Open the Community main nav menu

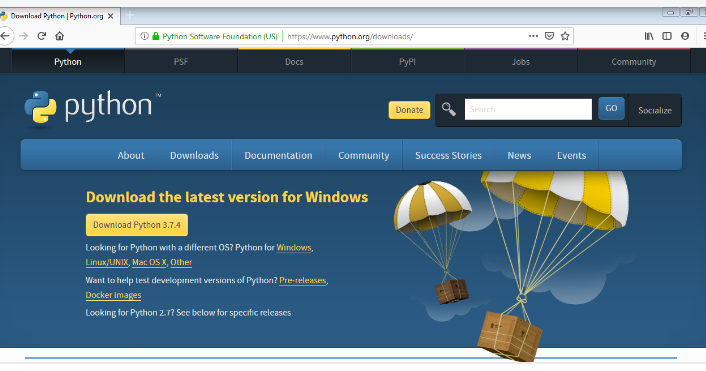(x=363, y=155)
